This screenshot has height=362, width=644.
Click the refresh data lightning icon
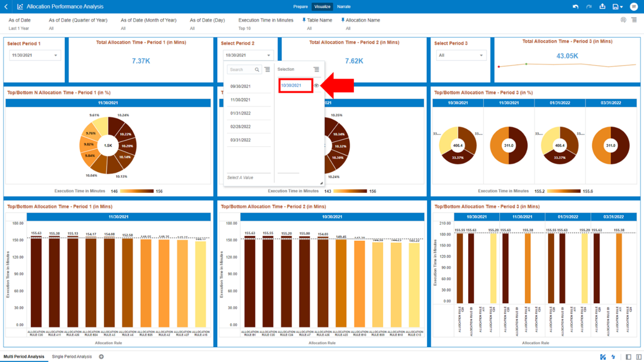click(613, 357)
